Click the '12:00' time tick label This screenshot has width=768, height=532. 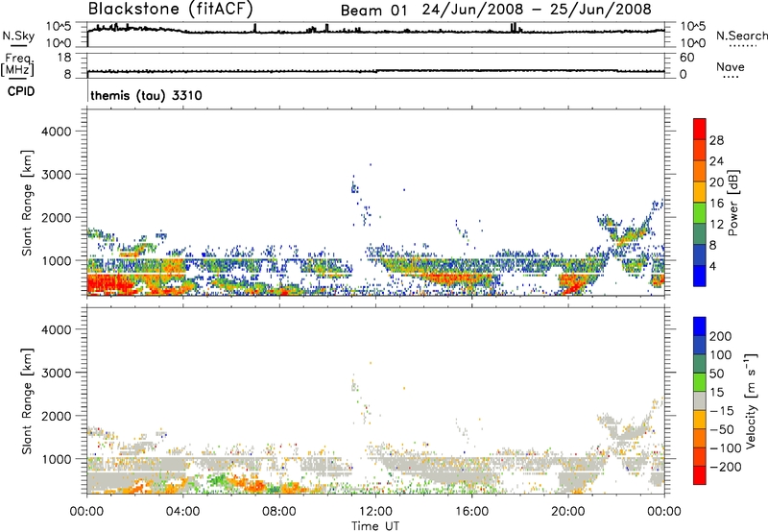tap(375, 512)
